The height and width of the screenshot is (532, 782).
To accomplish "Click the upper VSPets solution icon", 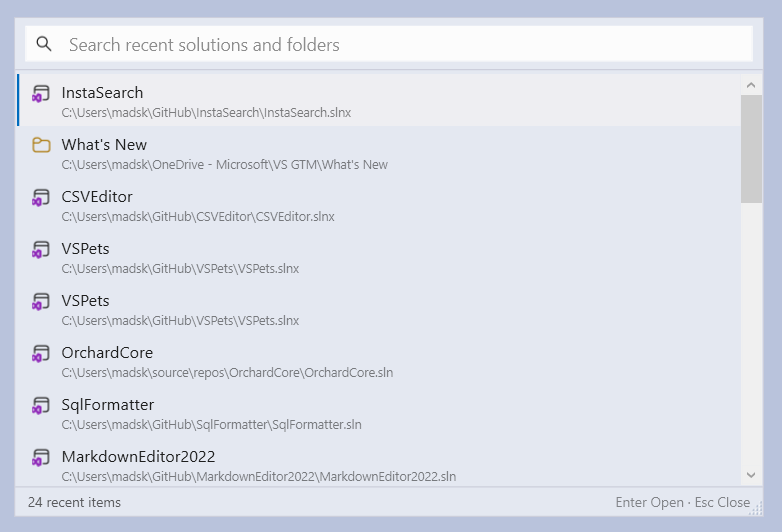I will click(x=41, y=250).
